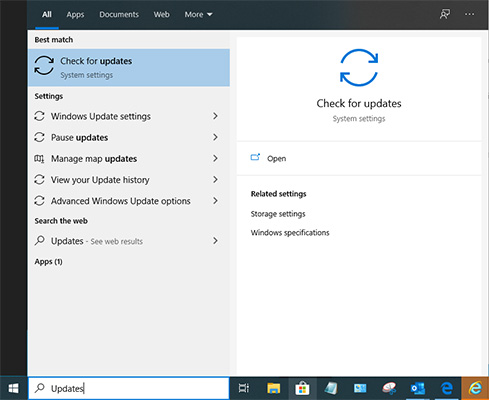Select the Web search tab

pyautogui.click(x=162, y=15)
